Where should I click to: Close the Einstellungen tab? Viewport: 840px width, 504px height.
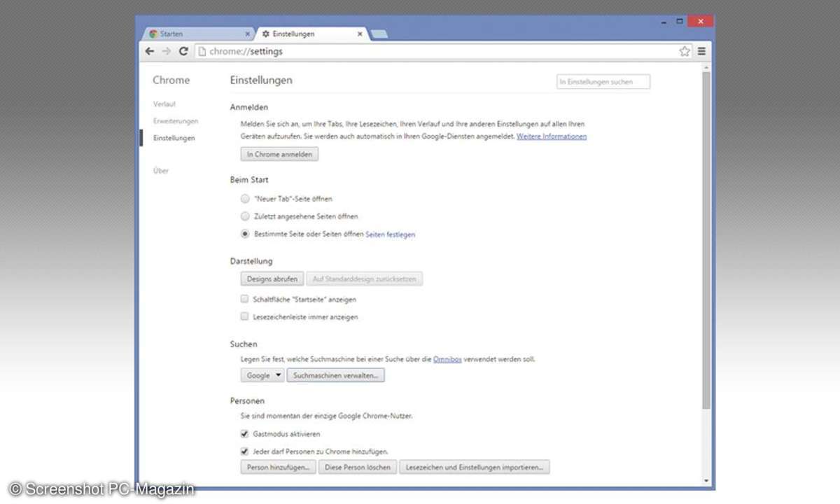click(x=360, y=34)
